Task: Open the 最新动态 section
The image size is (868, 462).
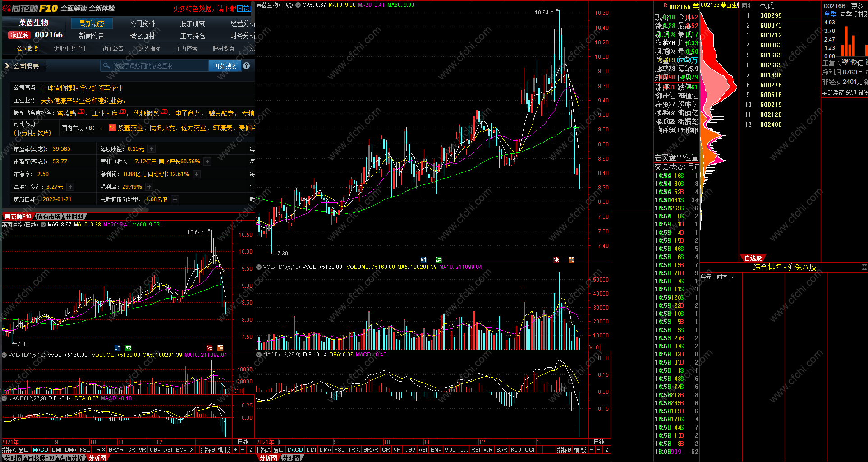Action: (x=92, y=23)
